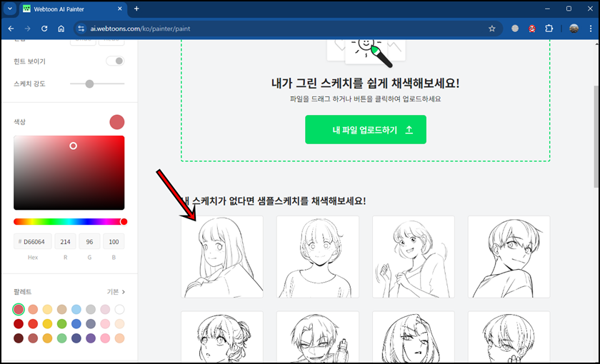Click the 내 파일 업로드하기 upload button
The image size is (600, 364).
pyautogui.click(x=366, y=130)
